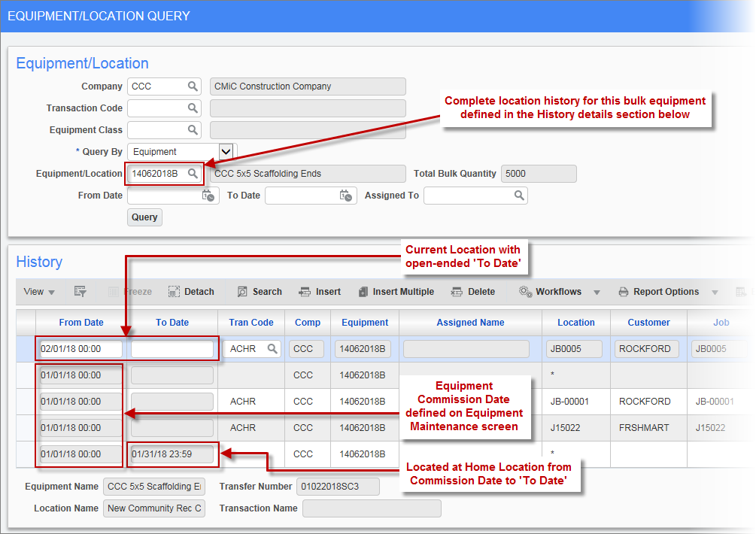756x534 pixels.
Task: Open the From Date calendar picker
Action: pyautogui.click(x=209, y=195)
